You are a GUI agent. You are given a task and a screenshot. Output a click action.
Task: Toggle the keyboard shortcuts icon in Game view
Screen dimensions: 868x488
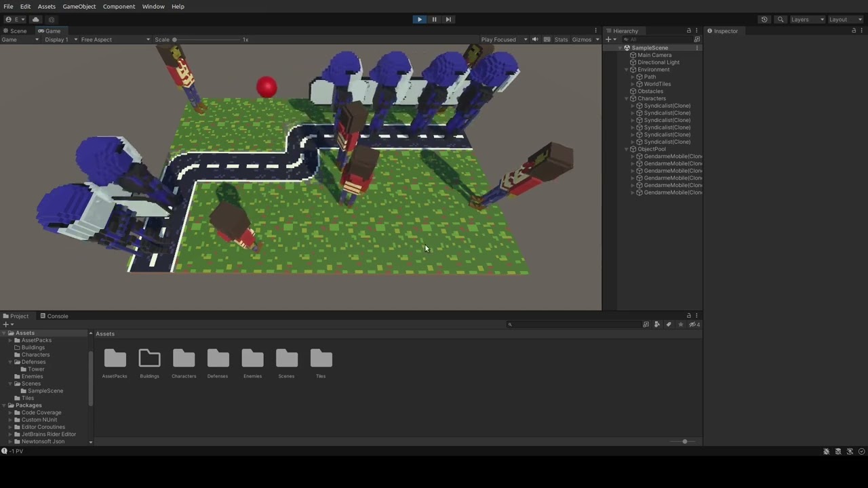coord(547,39)
